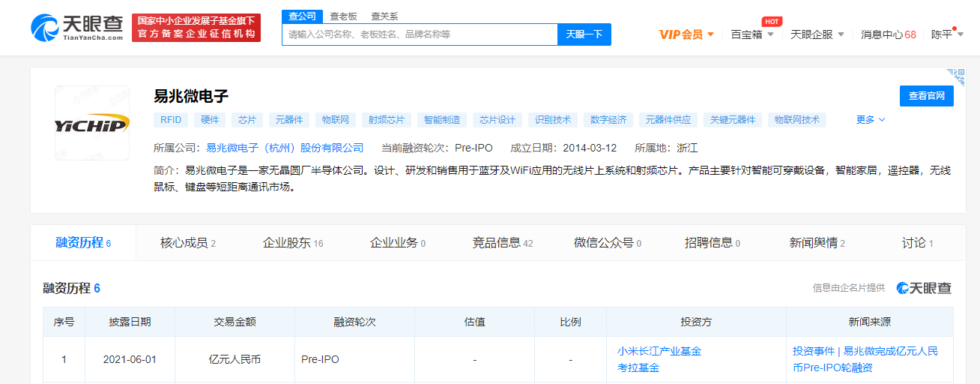Click the 投资方 column header
The height and width of the screenshot is (384, 980).
pos(696,322)
